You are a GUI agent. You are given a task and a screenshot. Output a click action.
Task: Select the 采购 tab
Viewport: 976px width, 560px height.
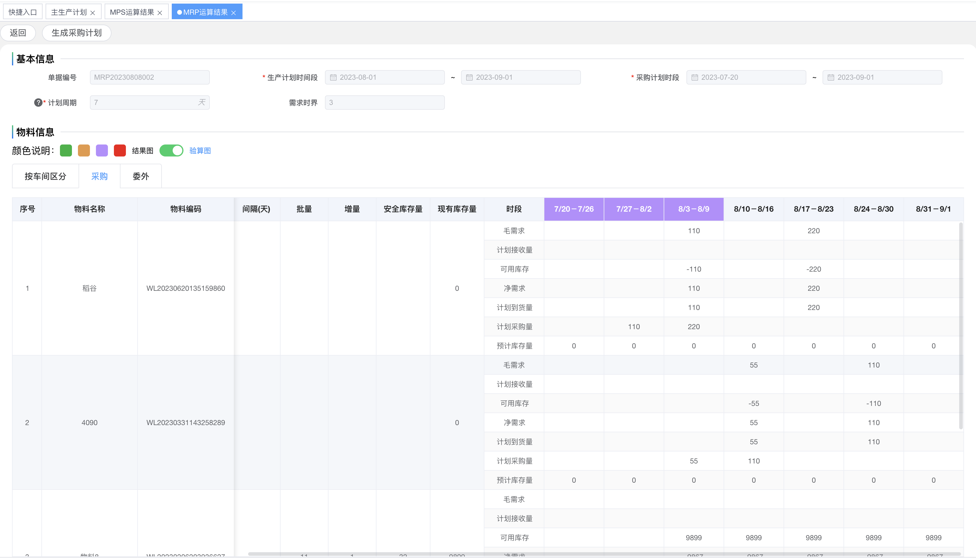click(100, 176)
